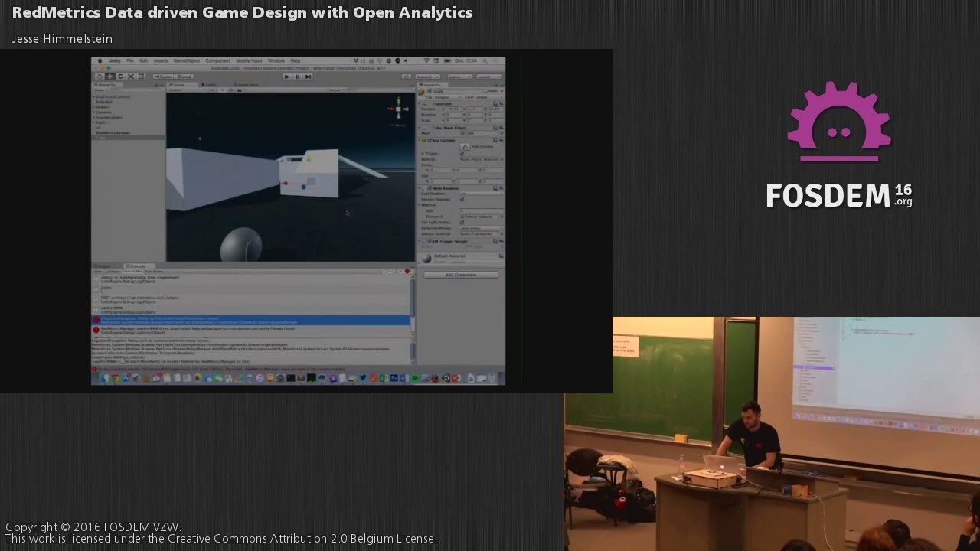Click the scene orientation gizmo
The width and height of the screenshot is (980, 551).
[x=399, y=109]
